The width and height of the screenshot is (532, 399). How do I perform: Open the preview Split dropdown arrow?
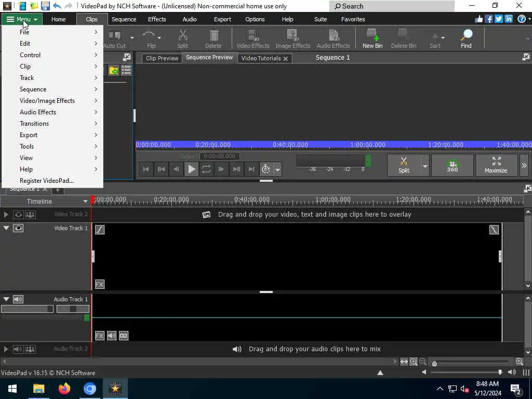[425, 165]
